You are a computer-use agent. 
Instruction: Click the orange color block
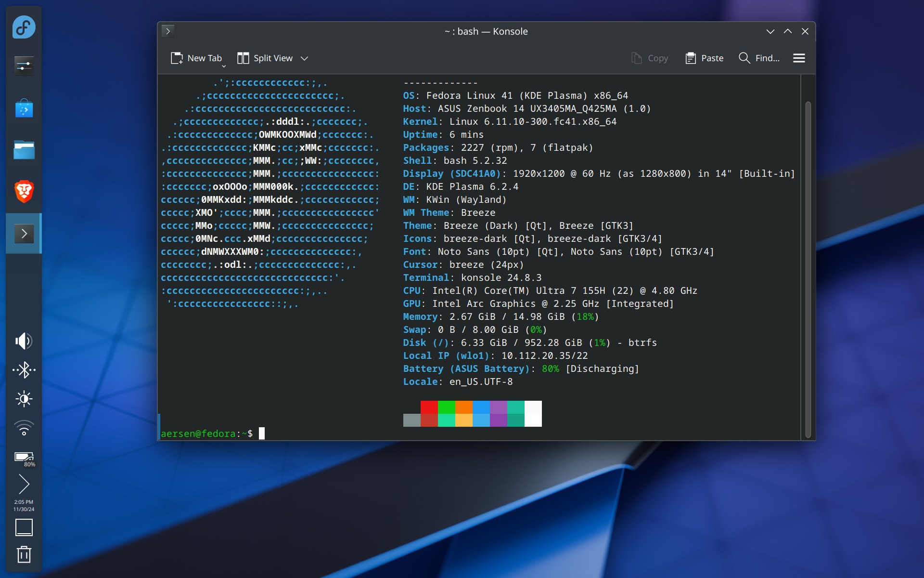pyautogui.click(x=463, y=407)
